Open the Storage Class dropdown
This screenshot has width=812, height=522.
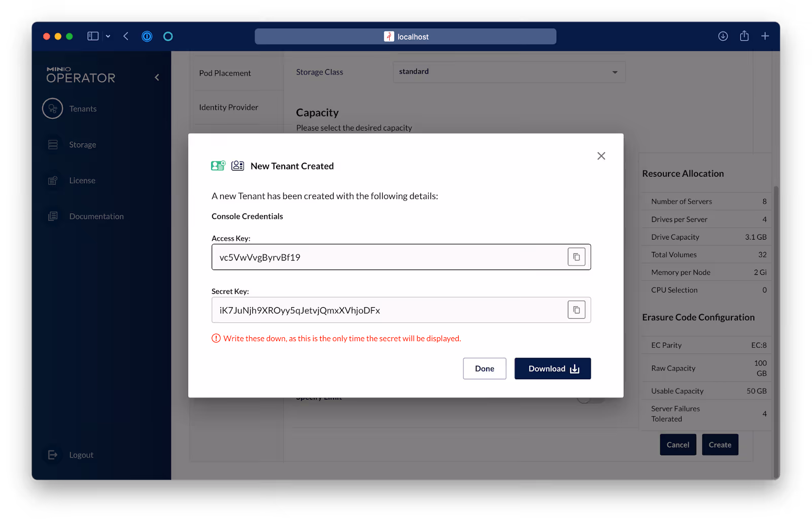pos(509,72)
